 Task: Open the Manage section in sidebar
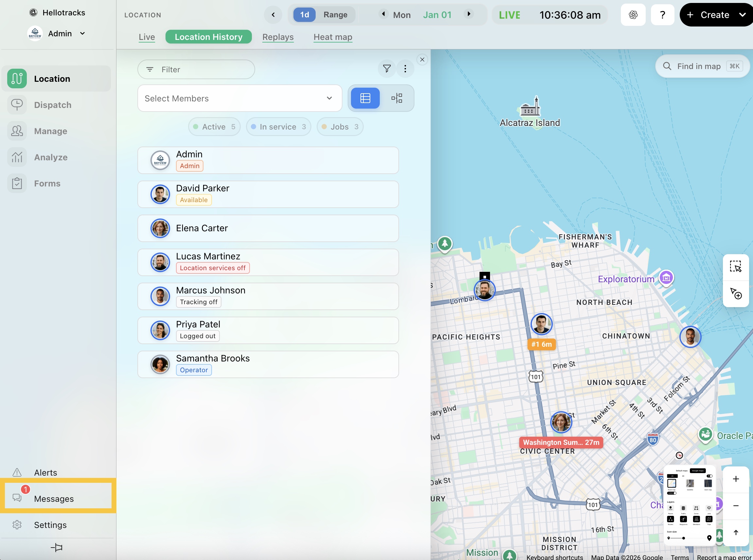coord(56,131)
